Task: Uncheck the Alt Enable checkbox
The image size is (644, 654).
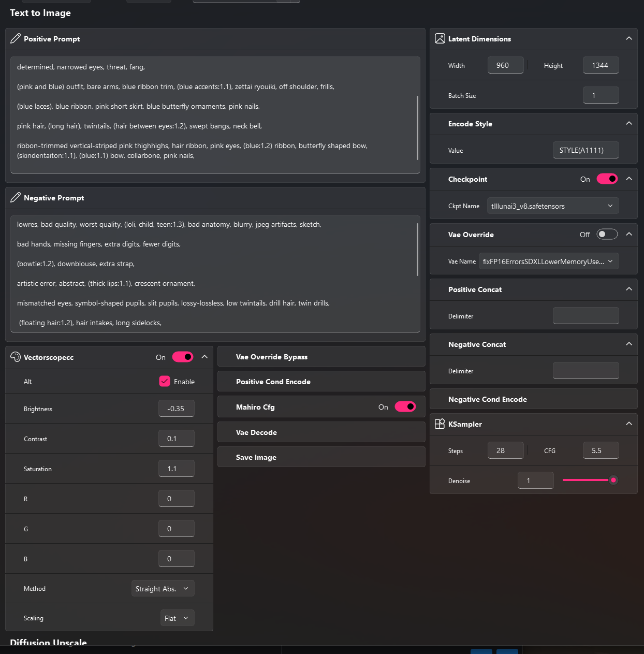Action: tap(165, 382)
